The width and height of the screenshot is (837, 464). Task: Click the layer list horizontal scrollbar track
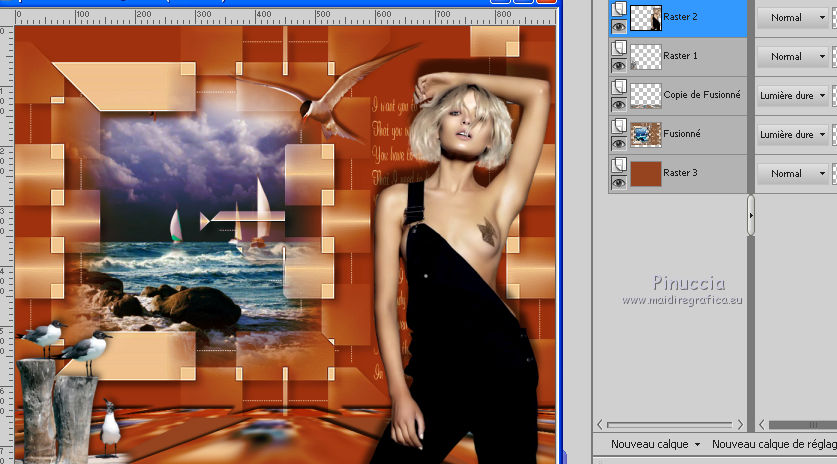[670, 425]
